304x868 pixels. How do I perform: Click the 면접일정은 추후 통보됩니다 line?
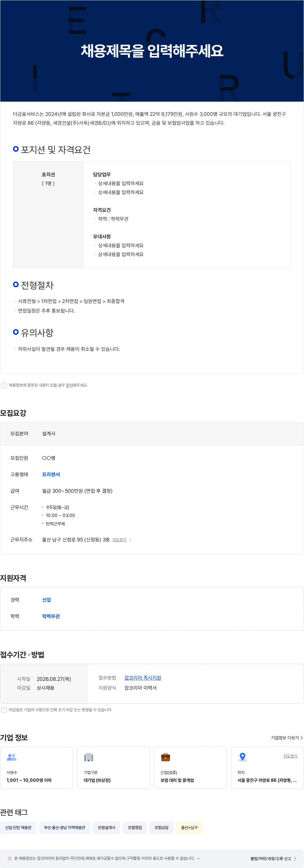(47, 310)
